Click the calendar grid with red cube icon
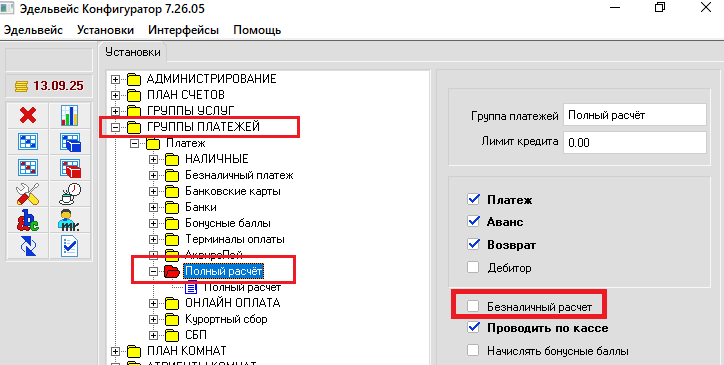This screenshot has height=365, width=724. pyautogui.click(x=70, y=167)
